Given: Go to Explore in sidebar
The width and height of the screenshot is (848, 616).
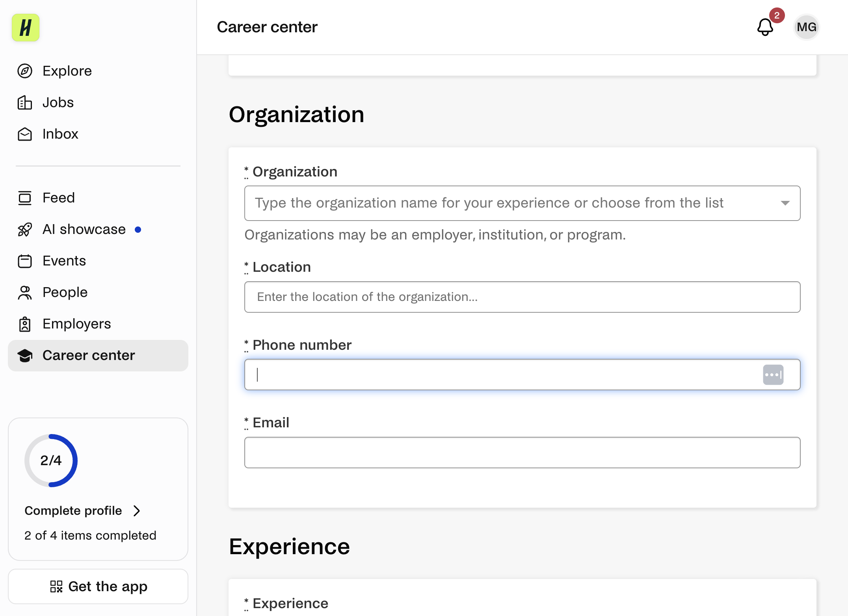Looking at the screenshot, I should pyautogui.click(x=98, y=71).
